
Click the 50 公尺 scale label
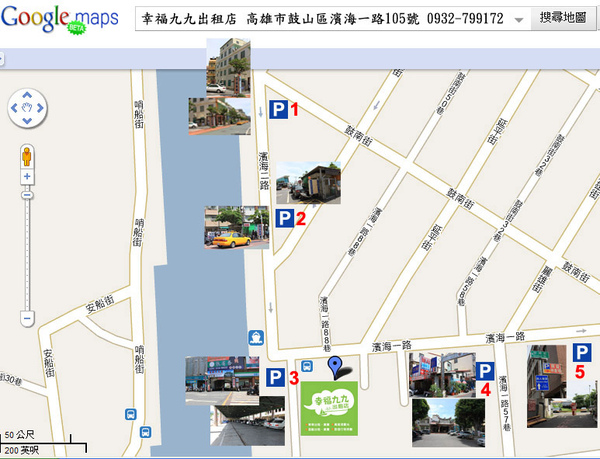[x=19, y=435]
